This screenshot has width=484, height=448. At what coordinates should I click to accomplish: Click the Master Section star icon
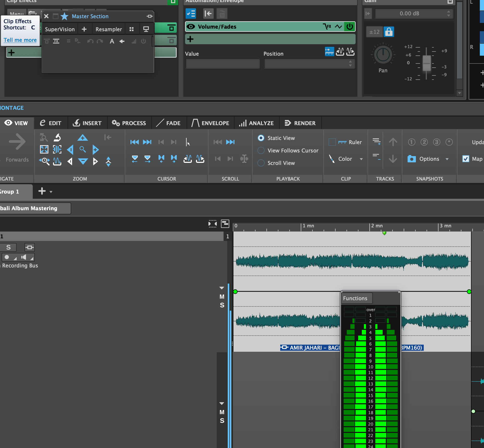pyautogui.click(x=64, y=16)
